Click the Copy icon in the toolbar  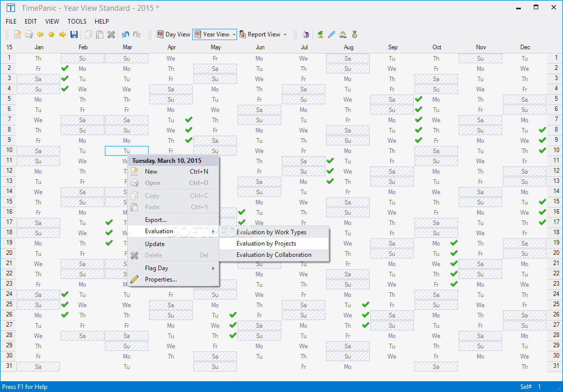pos(88,34)
